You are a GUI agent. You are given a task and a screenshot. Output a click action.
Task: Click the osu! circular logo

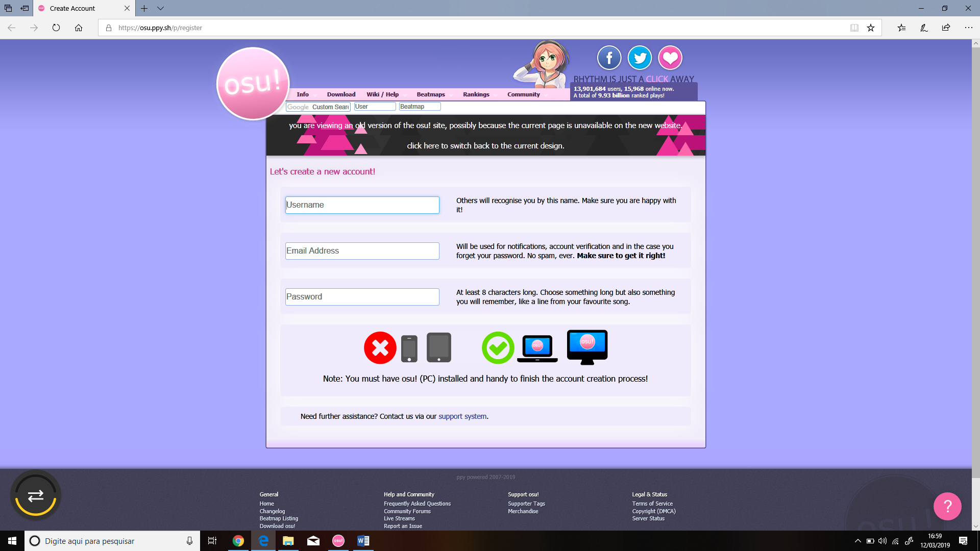(252, 83)
